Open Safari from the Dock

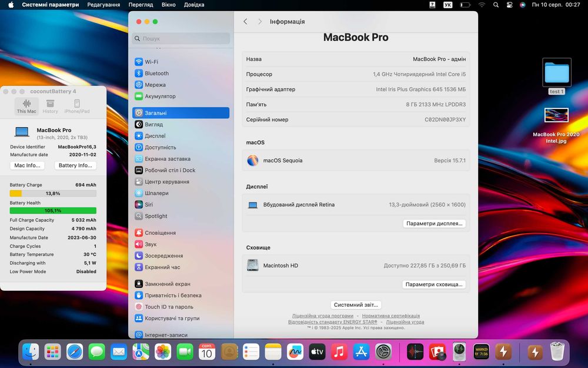click(75, 352)
